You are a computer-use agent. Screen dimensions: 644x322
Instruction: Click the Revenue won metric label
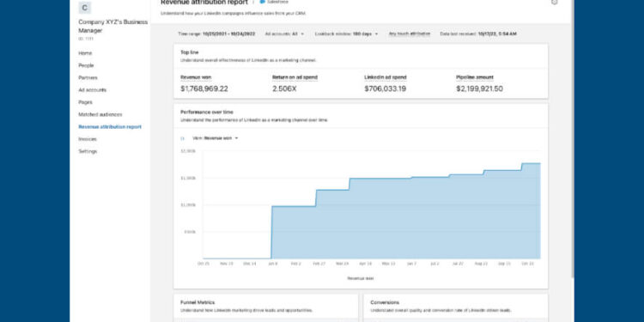(196, 77)
